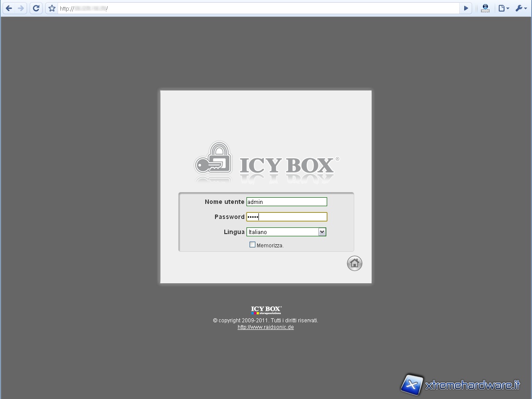Click the xtremehardware.it watermark logo

(460, 384)
